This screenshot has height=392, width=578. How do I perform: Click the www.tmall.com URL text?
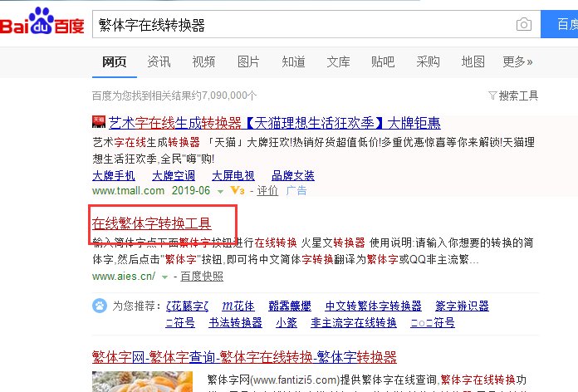pyautogui.click(x=128, y=191)
